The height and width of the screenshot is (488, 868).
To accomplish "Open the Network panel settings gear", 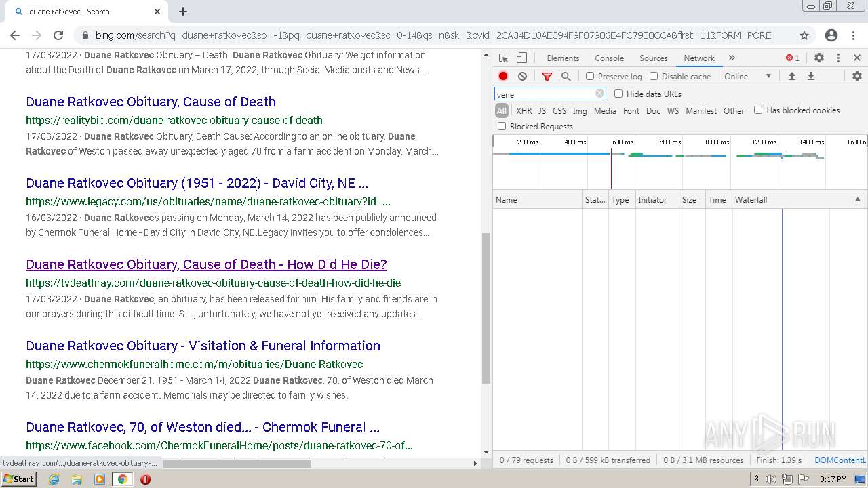I will tap(857, 77).
